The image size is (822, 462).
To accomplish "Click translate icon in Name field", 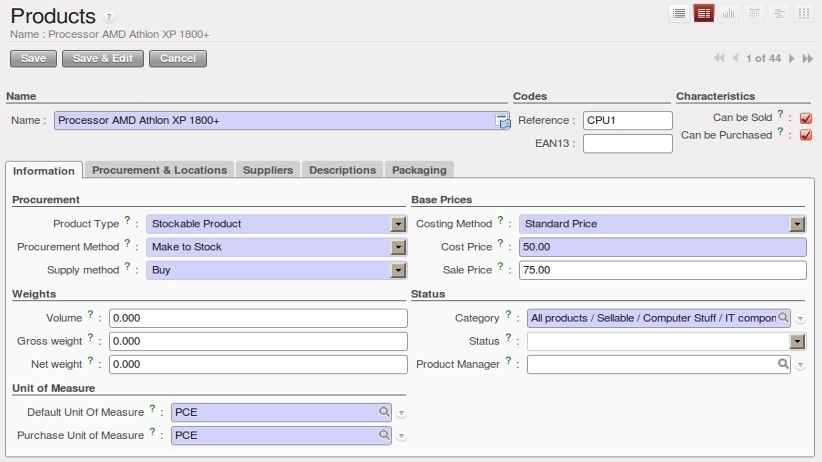I will pos(503,121).
